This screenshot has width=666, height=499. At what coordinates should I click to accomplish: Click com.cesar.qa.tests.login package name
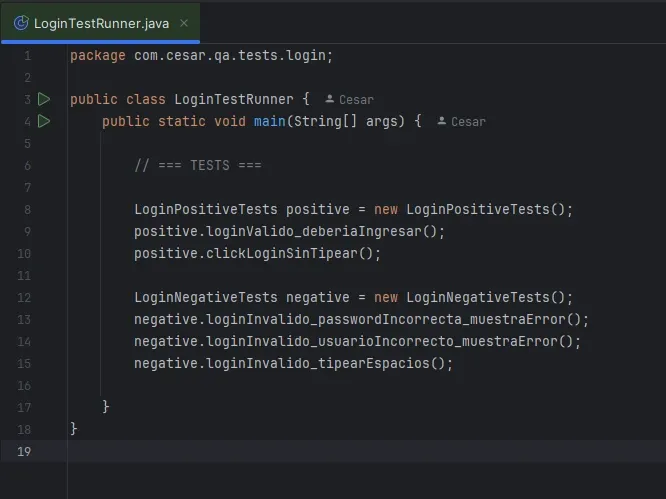(230, 56)
